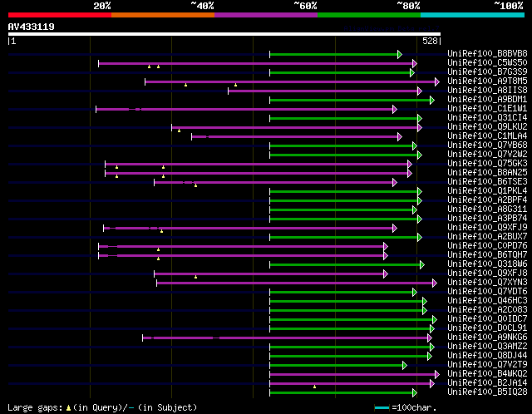
Task: Click the UniRef100_B8AN25 label
Action: click(487, 172)
